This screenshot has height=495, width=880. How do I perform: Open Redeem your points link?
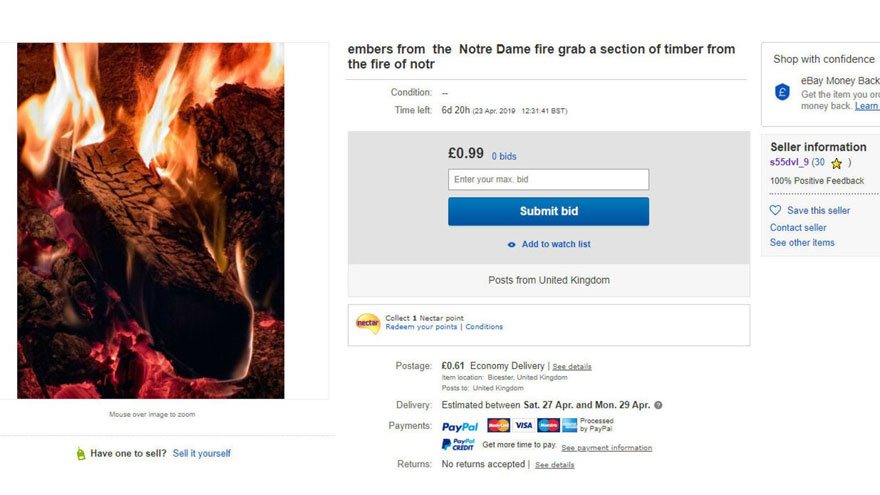coord(421,327)
